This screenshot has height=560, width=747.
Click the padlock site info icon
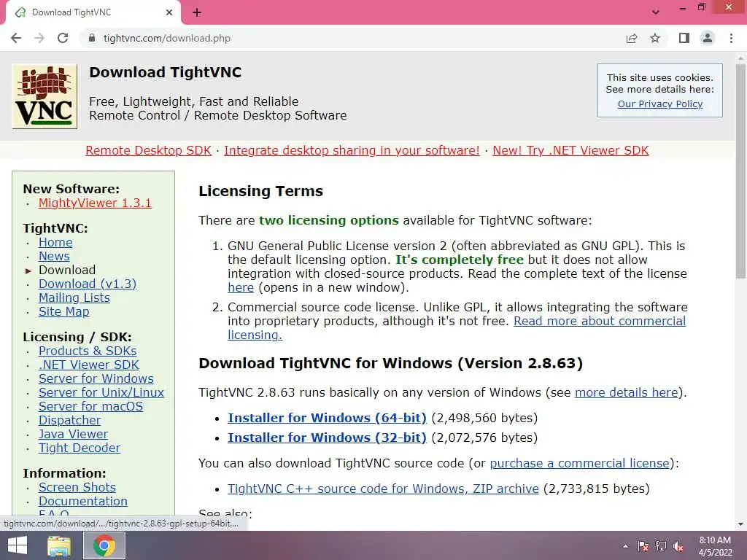pos(93,38)
